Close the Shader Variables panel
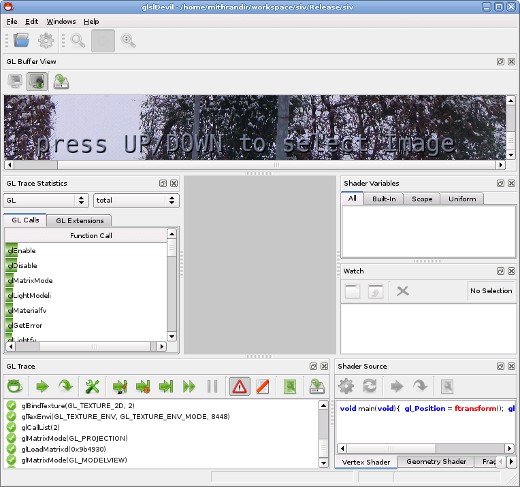520x487 pixels. coord(511,183)
